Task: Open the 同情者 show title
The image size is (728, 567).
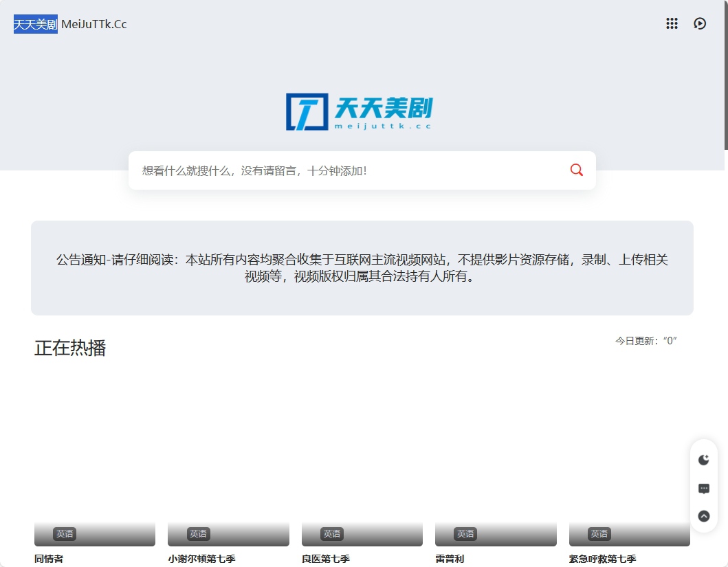Action: pyautogui.click(x=49, y=559)
